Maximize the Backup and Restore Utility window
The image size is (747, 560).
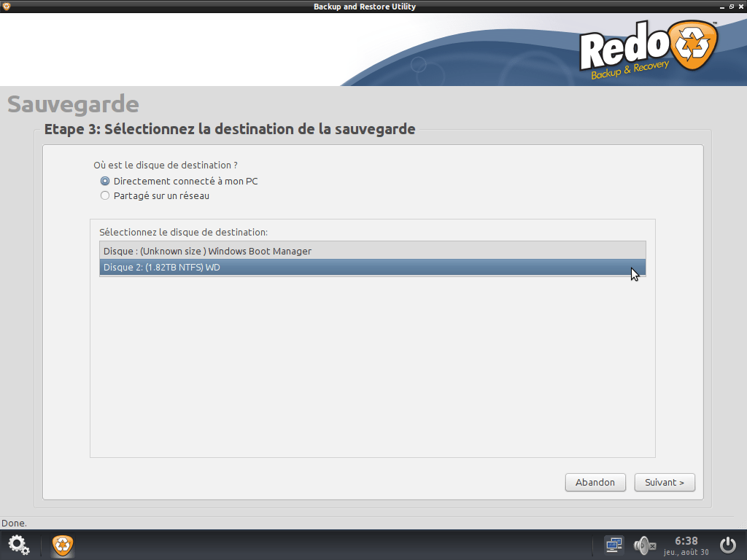click(731, 7)
